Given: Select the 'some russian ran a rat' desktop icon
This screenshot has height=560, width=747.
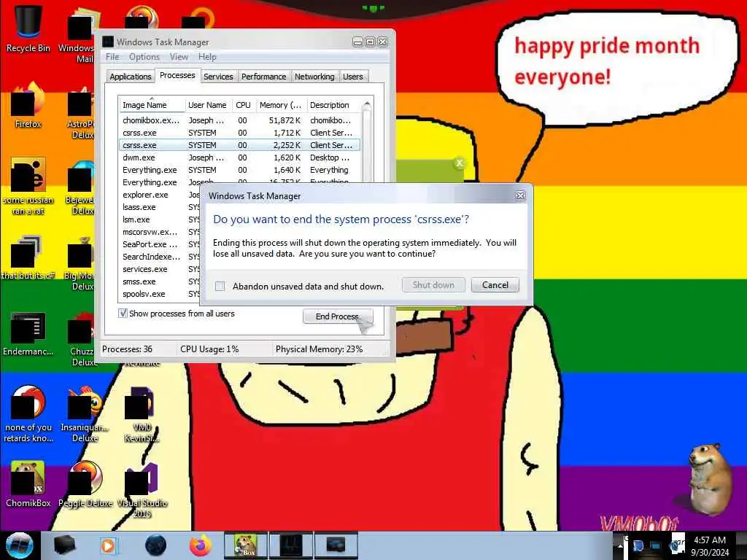Looking at the screenshot, I should 28,186.
